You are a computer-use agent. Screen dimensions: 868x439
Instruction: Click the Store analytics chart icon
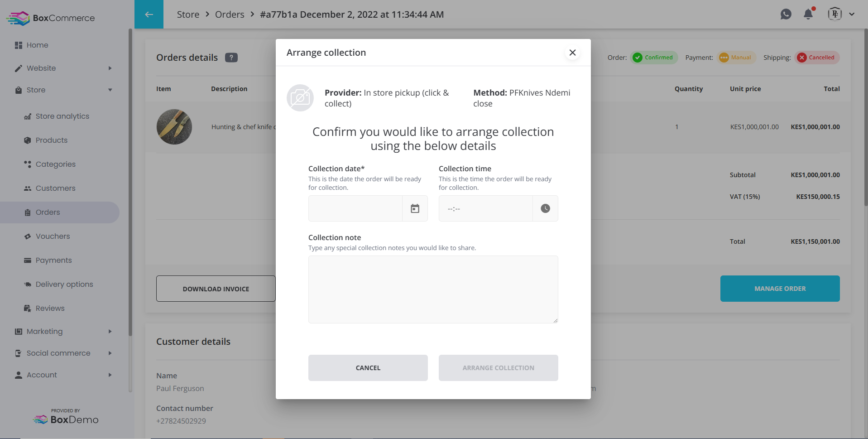coord(28,116)
